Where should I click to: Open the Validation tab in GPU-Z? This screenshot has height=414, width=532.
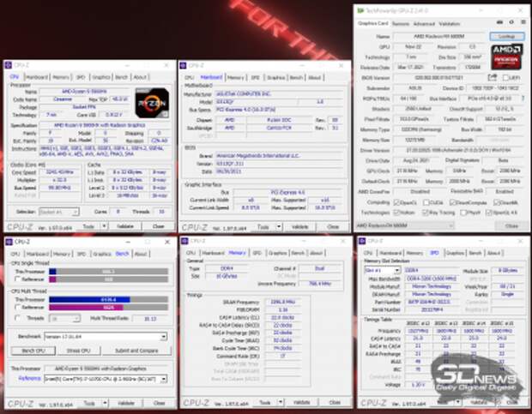click(x=450, y=24)
